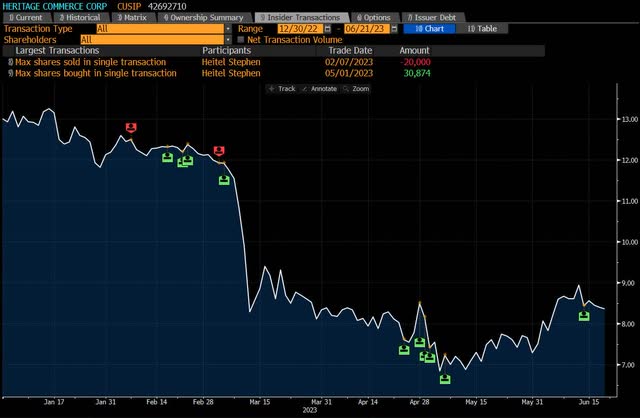Enable Net Transaction Volume checkbox
The height and width of the screenshot is (418, 640).
click(241, 40)
